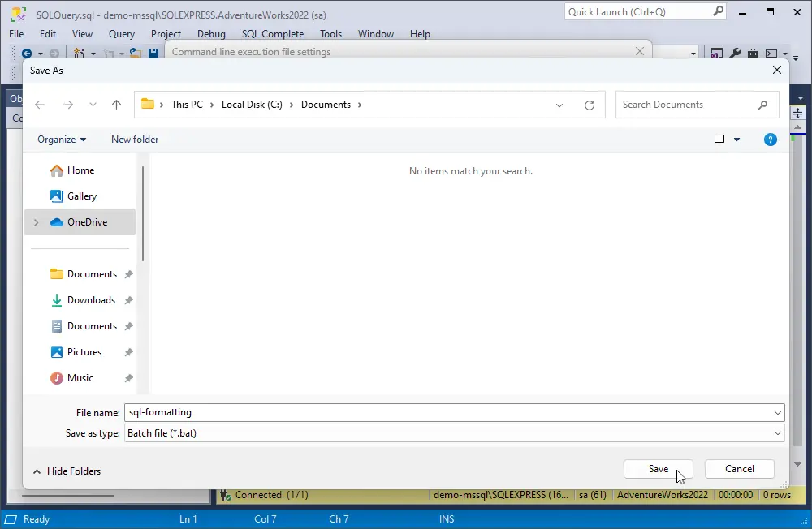Click the Cancel button
Image resolution: width=812 pixels, height=529 pixels.
pos(739,469)
